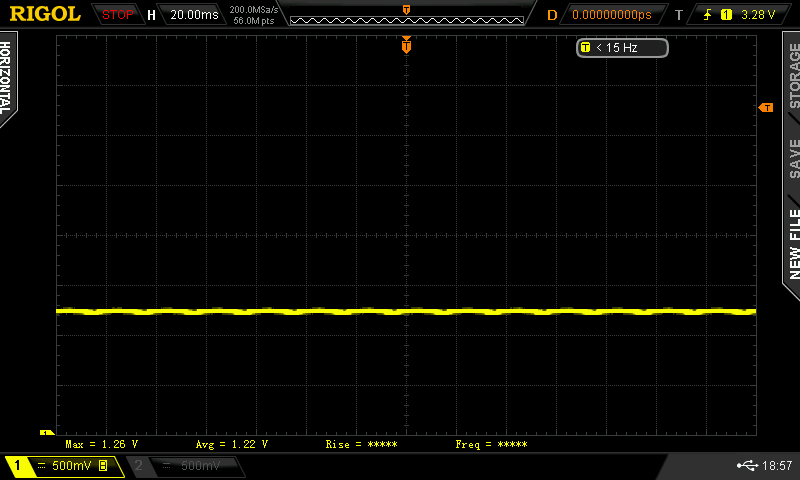Select the greyed channel 2 label

(138, 465)
